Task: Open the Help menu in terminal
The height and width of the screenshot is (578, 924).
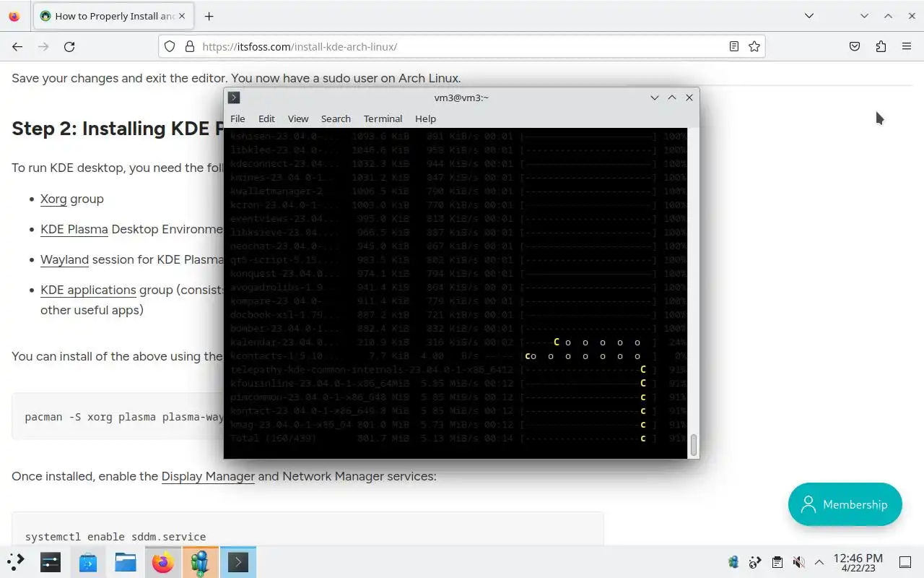Action: point(425,118)
